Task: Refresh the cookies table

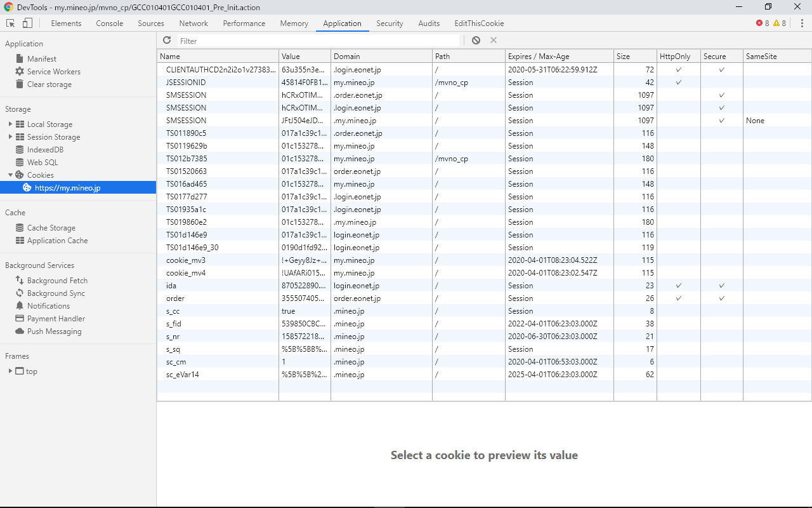Action: coord(167,40)
